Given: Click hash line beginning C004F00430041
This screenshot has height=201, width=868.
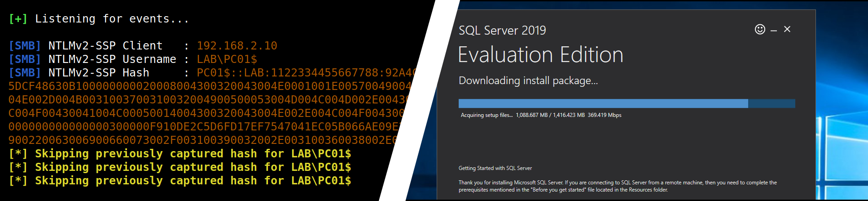Looking at the screenshot, I should point(206,113).
